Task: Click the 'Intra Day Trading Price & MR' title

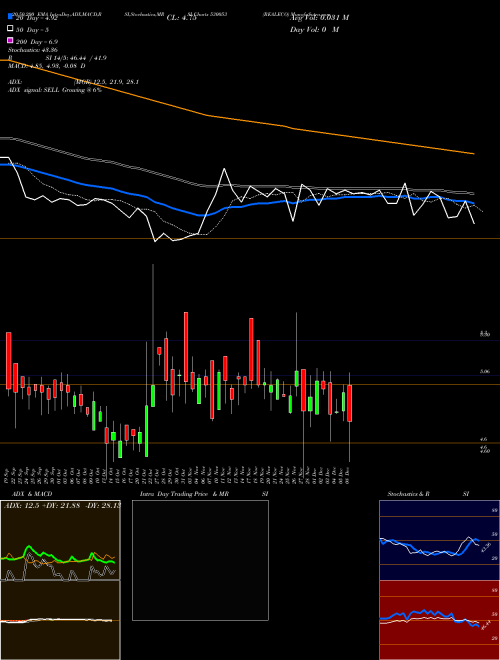Action: [184, 494]
